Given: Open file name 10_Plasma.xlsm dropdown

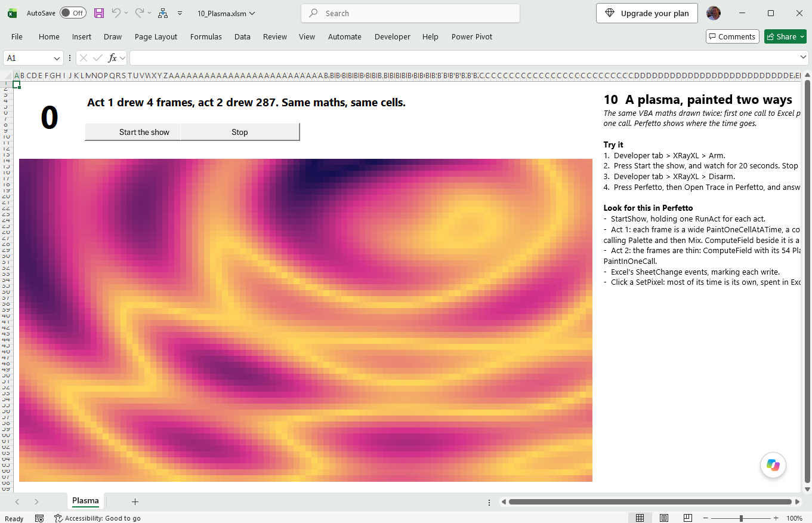Looking at the screenshot, I should click(226, 13).
